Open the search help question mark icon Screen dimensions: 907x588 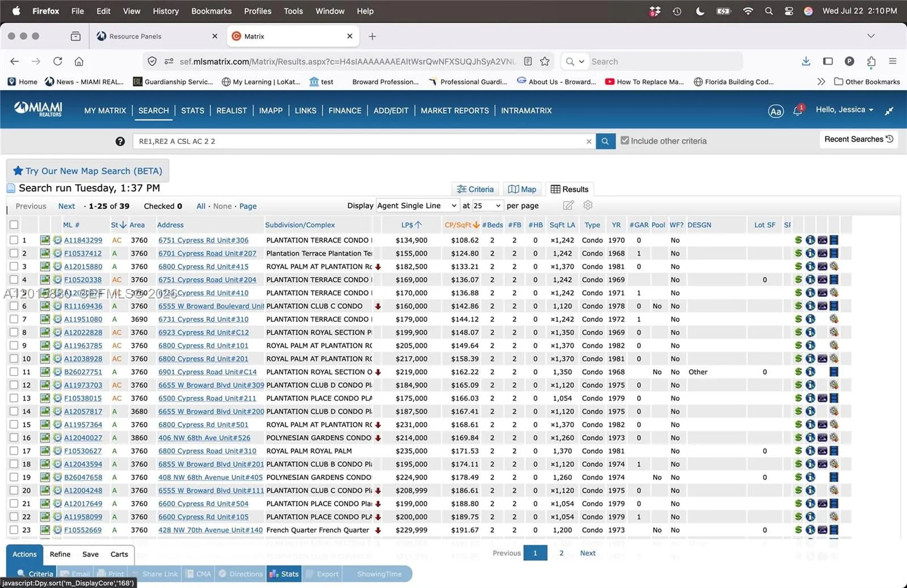120,142
